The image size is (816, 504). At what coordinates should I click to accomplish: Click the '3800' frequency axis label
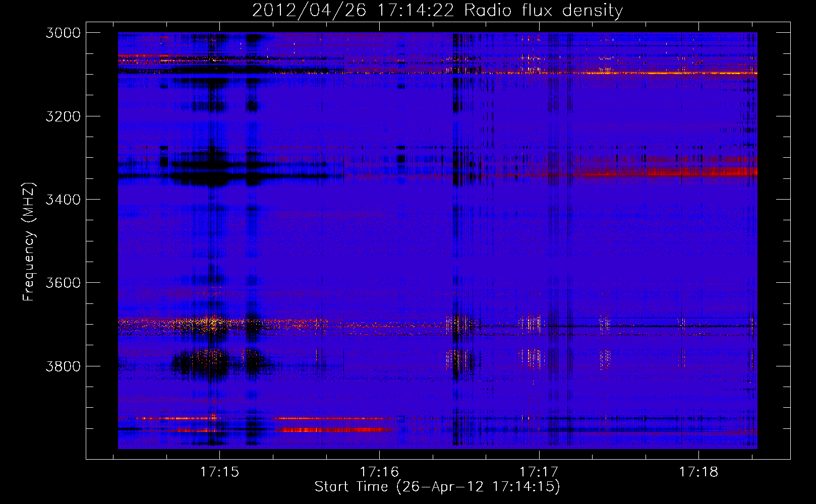(63, 366)
